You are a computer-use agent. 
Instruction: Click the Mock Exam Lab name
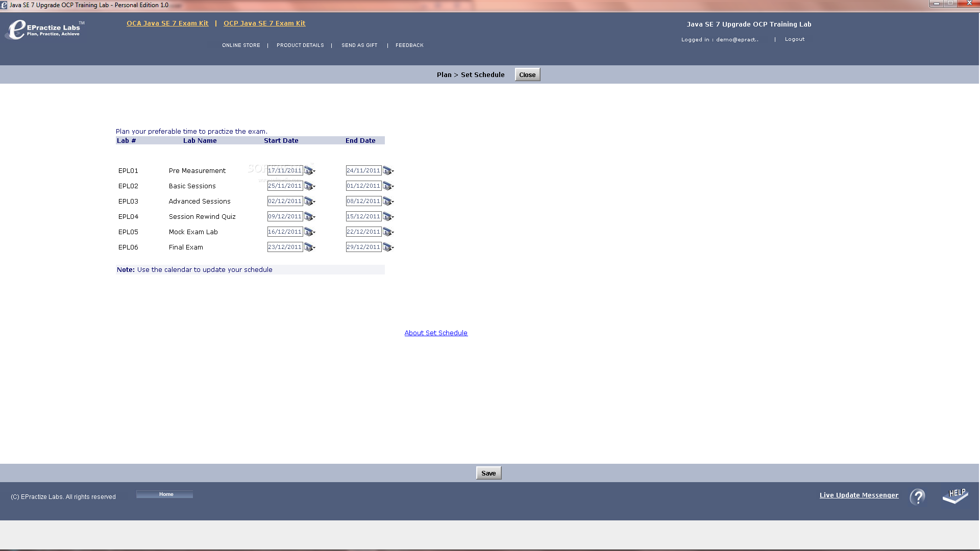[x=193, y=232]
